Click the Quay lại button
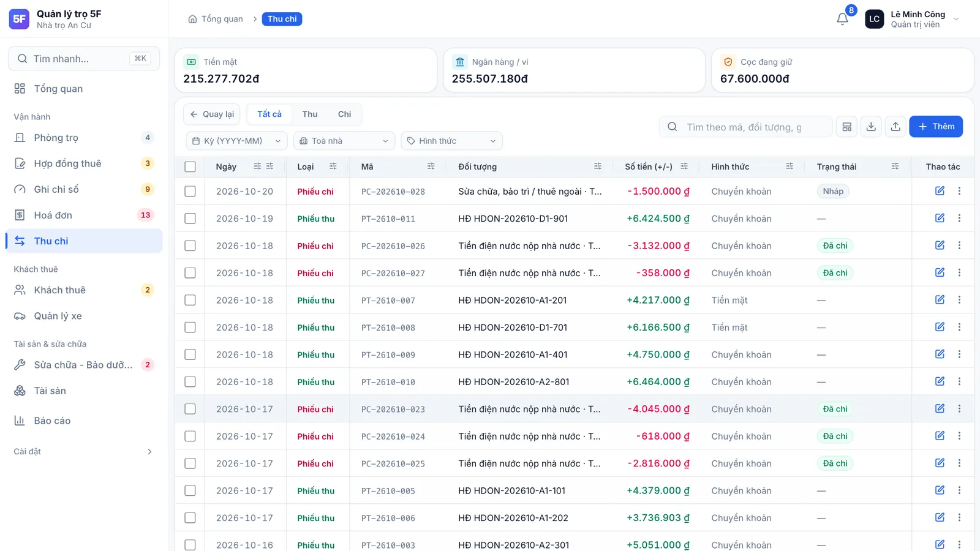This screenshot has height=551, width=980. click(212, 114)
